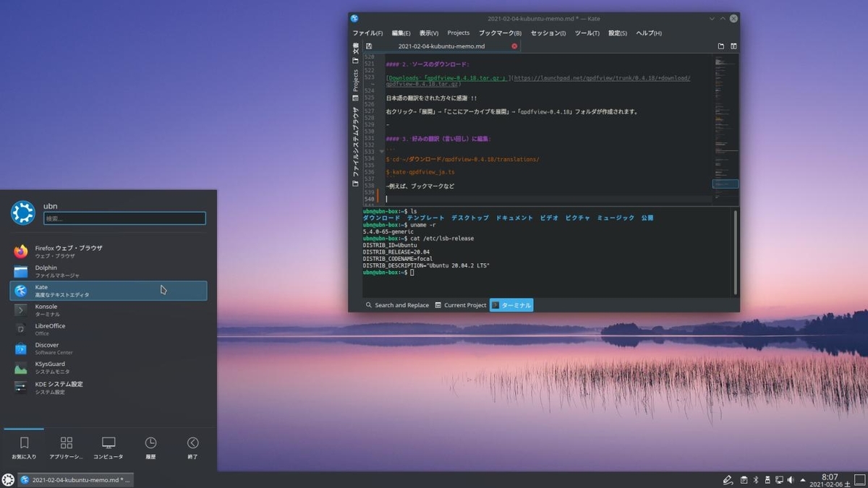Place cursor on editor line 540
This screenshot has width=868, height=488.
(548, 198)
